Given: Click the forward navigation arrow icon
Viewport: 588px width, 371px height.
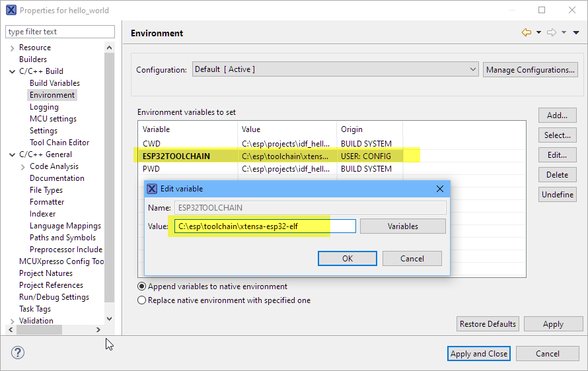Looking at the screenshot, I should 551,33.
